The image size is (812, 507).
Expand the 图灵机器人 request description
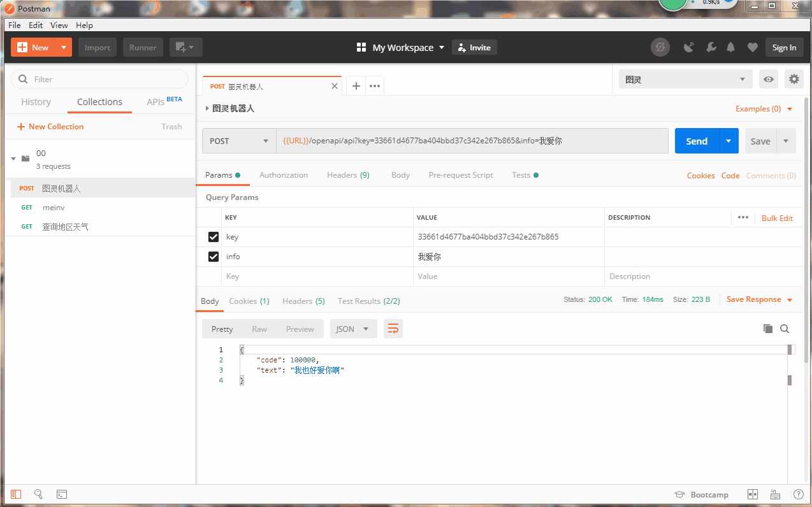click(x=207, y=109)
